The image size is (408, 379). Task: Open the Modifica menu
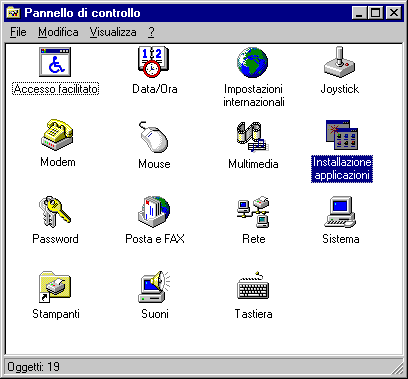click(58, 32)
